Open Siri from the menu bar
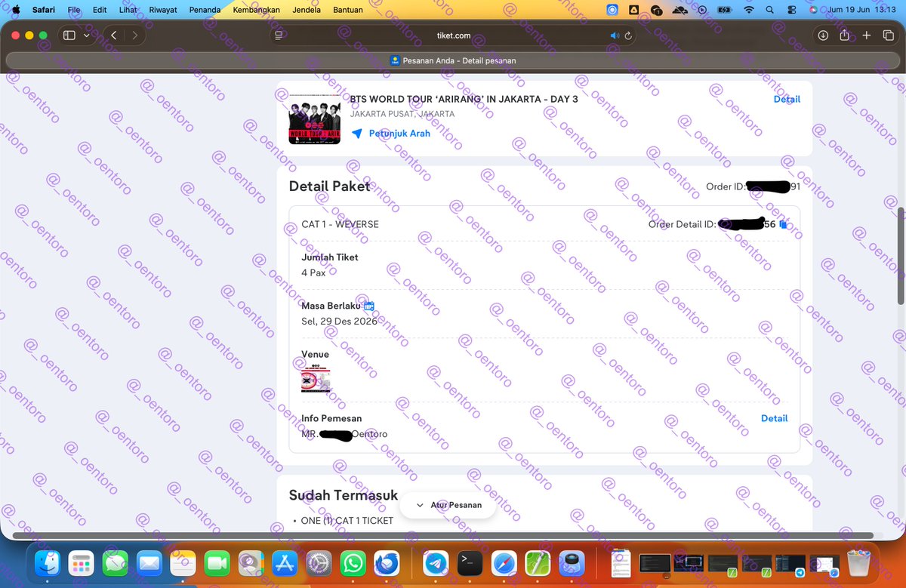 point(813,10)
